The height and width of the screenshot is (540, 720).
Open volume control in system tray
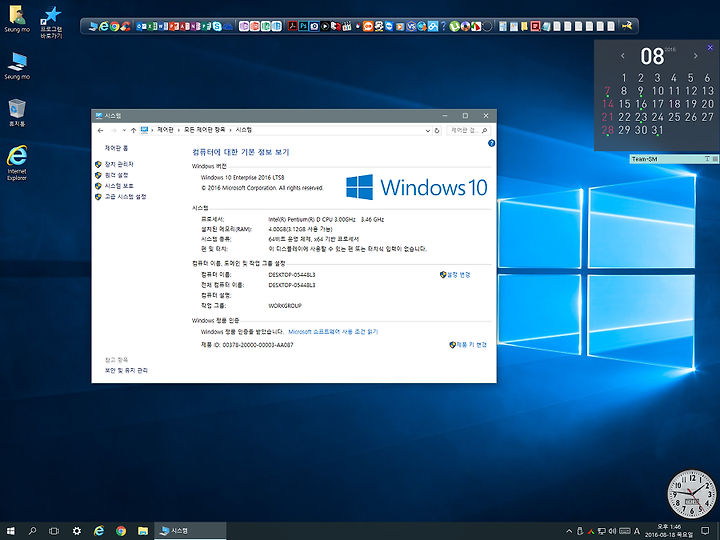pos(612,531)
